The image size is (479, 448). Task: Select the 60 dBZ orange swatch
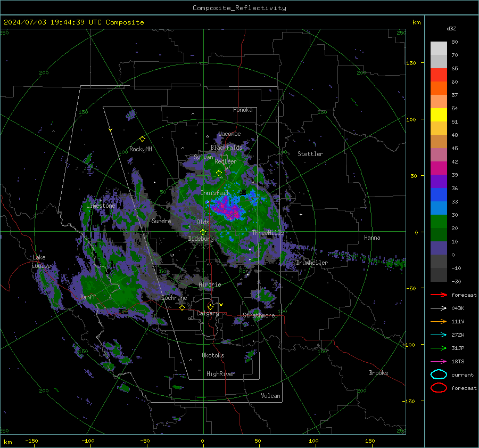[439, 88]
